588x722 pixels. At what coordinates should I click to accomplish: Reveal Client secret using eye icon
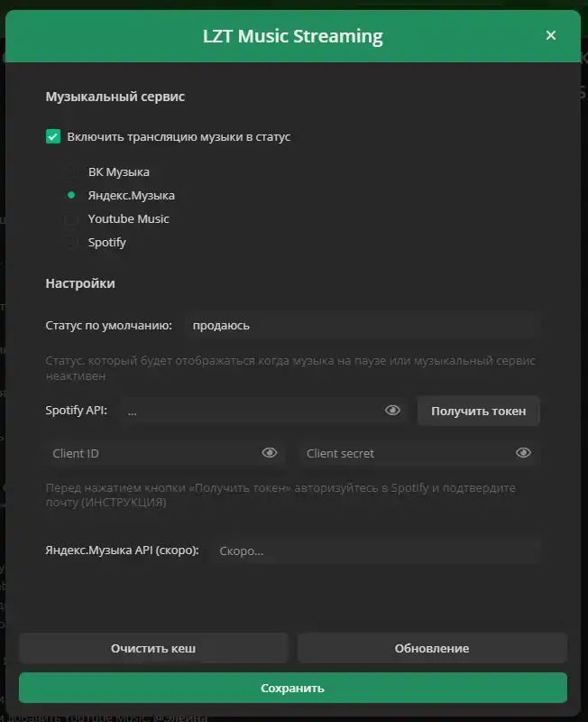click(x=523, y=453)
